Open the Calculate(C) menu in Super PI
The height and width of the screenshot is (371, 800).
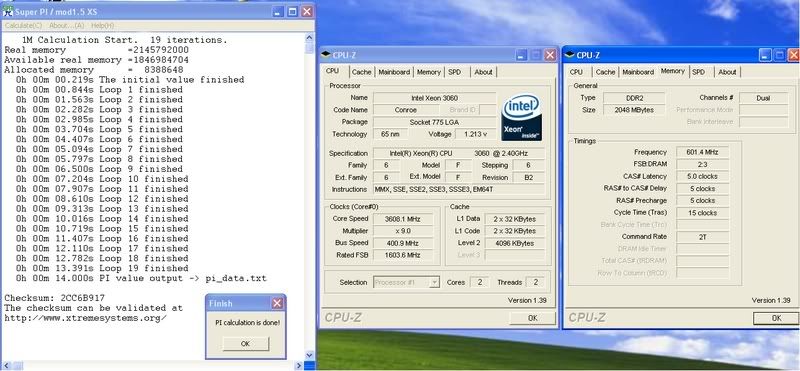[24, 25]
